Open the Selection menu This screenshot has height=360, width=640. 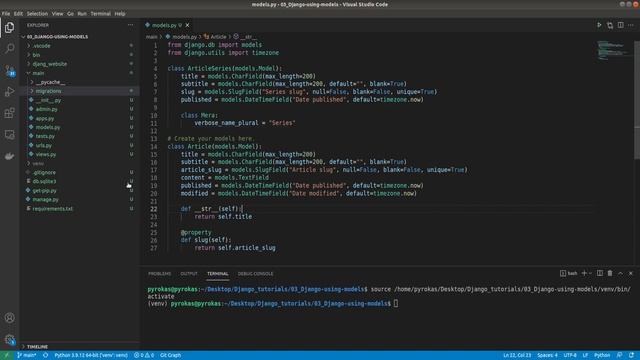click(x=37, y=13)
